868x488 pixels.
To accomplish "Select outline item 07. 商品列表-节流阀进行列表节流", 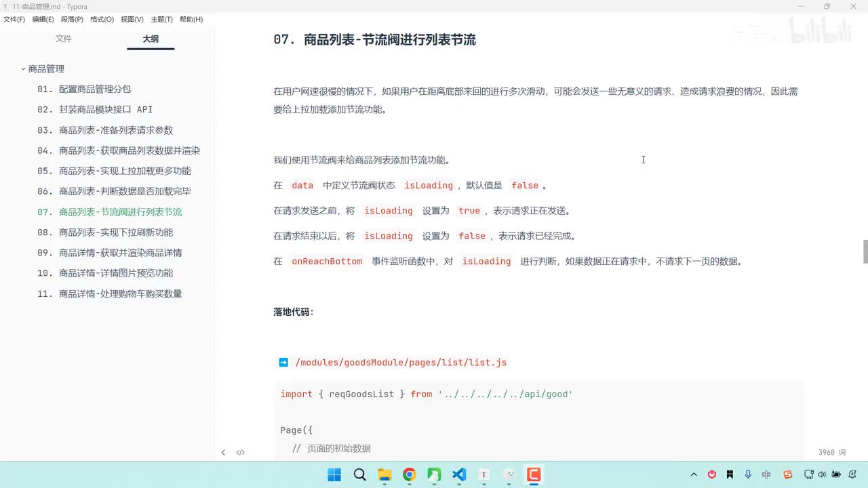I will click(110, 212).
